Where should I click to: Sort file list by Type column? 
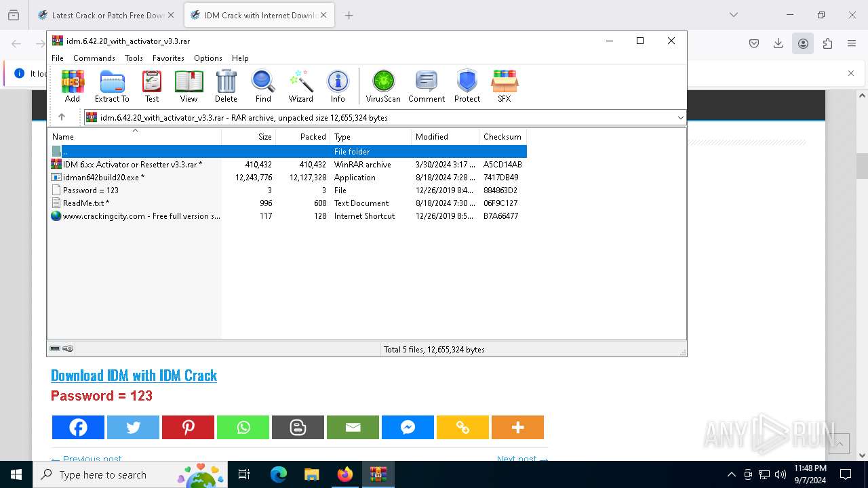coord(371,136)
